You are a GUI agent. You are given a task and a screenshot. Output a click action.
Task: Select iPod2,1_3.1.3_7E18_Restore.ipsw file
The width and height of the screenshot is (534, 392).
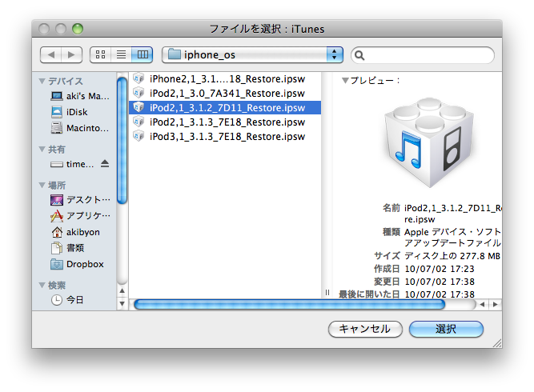pos(225,122)
